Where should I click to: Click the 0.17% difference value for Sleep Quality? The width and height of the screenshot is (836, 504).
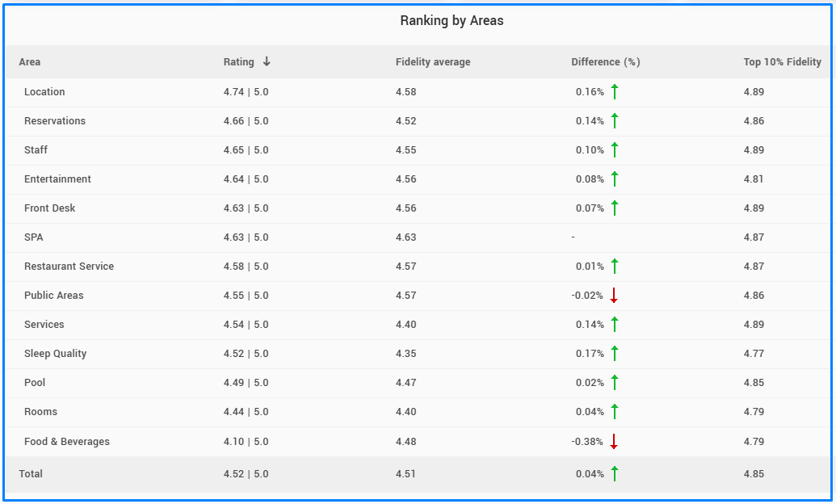[590, 354]
